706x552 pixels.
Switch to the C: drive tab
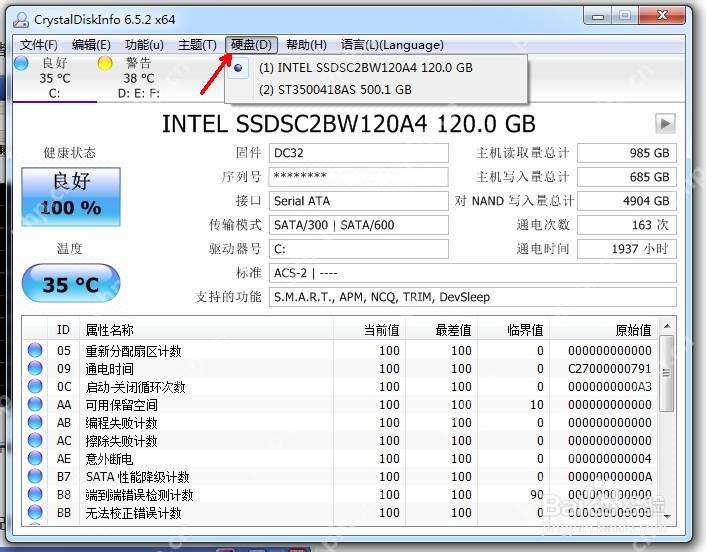[54, 78]
